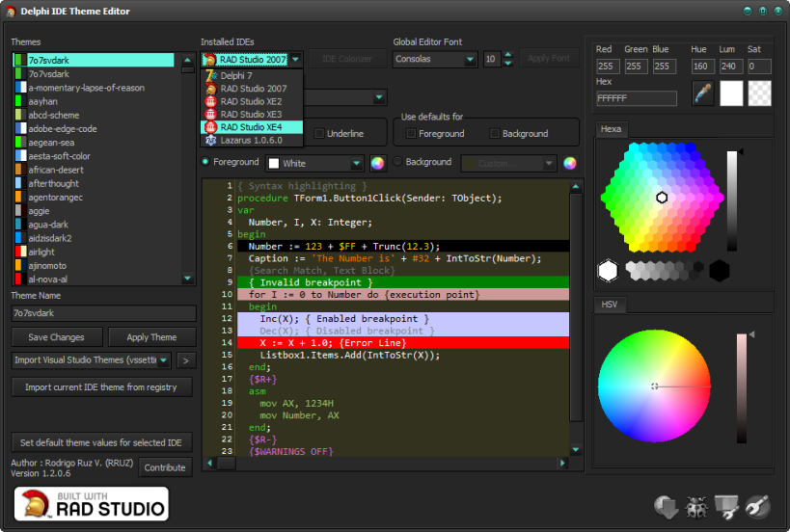Open the background color wheel picker
Viewport: 790px width, 532px height.
[570, 163]
